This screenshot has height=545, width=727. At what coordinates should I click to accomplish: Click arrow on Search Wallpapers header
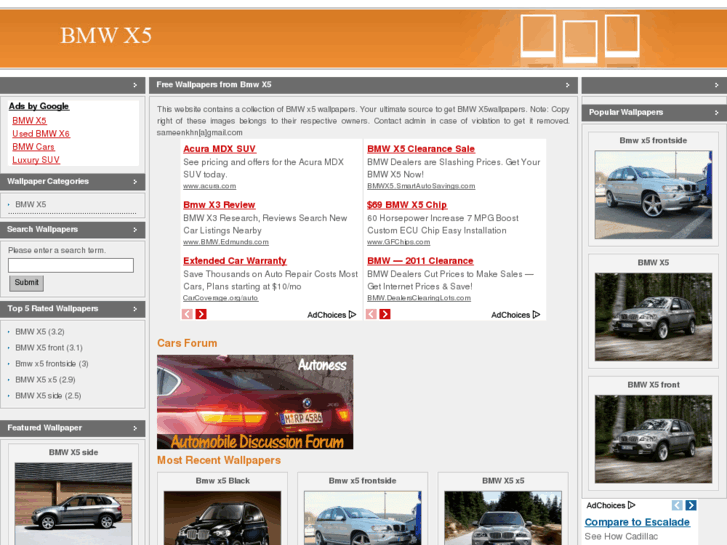pyautogui.click(x=135, y=230)
